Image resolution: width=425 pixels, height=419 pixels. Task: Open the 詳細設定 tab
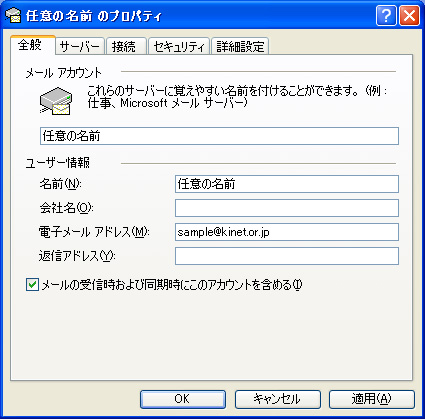coord(240,46)
